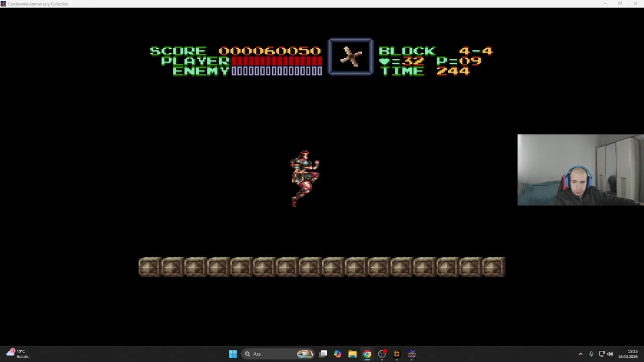Expand the hidden system tray icons
Viewport: 644px width, 362px height.
[580, 354]
